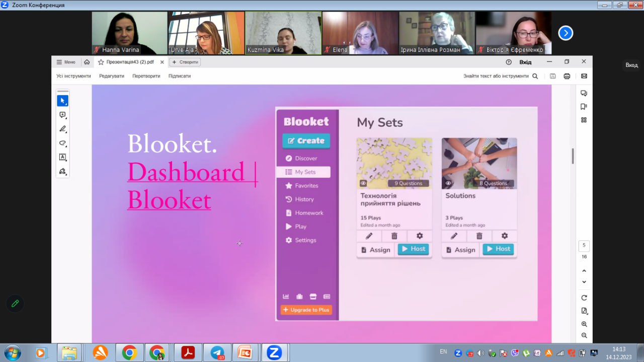Select Hanna Varina's video tile
This screenshot has height=362, width=644.
129,33
